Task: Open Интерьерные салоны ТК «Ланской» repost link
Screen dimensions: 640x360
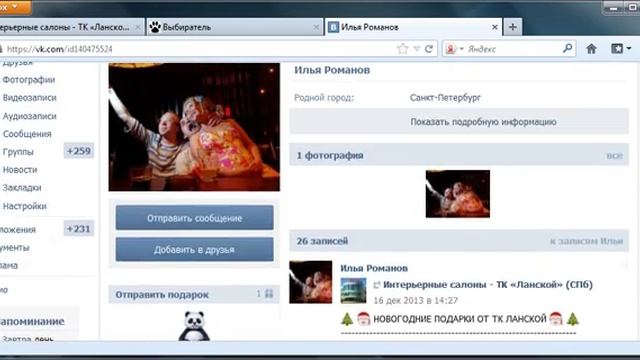Action: (x=488, y=284)
